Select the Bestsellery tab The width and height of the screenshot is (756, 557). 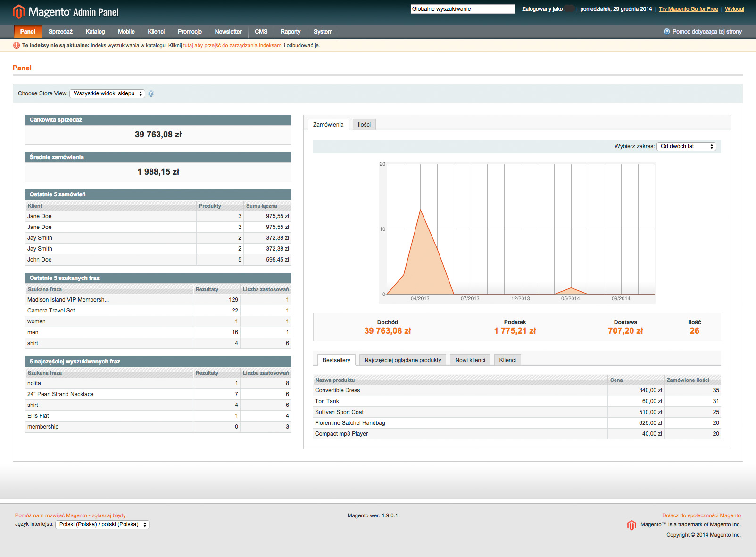(336, 360)
